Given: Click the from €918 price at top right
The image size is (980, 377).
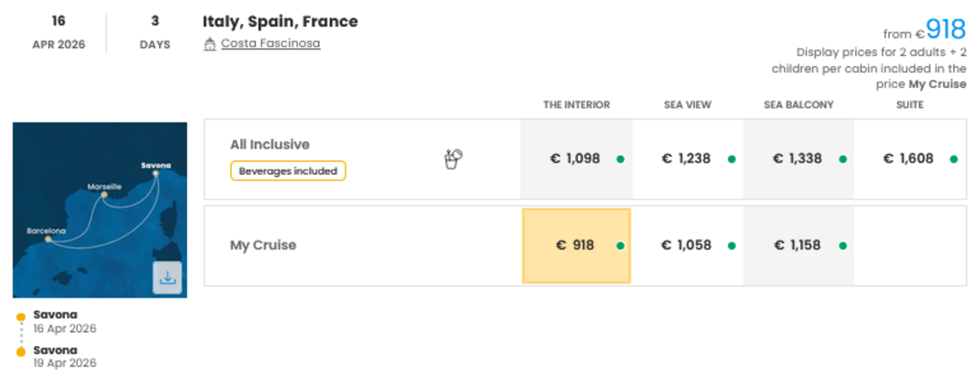Looking at the screenshot, I should point(945,30).
